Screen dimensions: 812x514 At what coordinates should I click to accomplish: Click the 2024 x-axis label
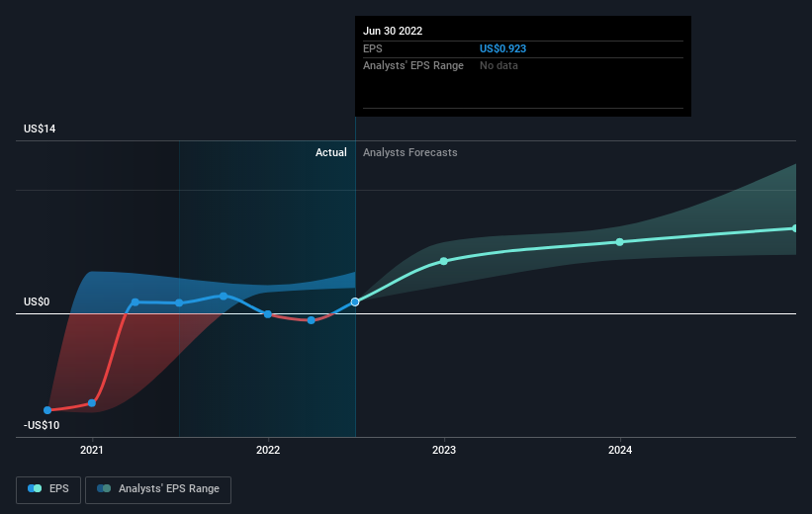pos(620,450)
